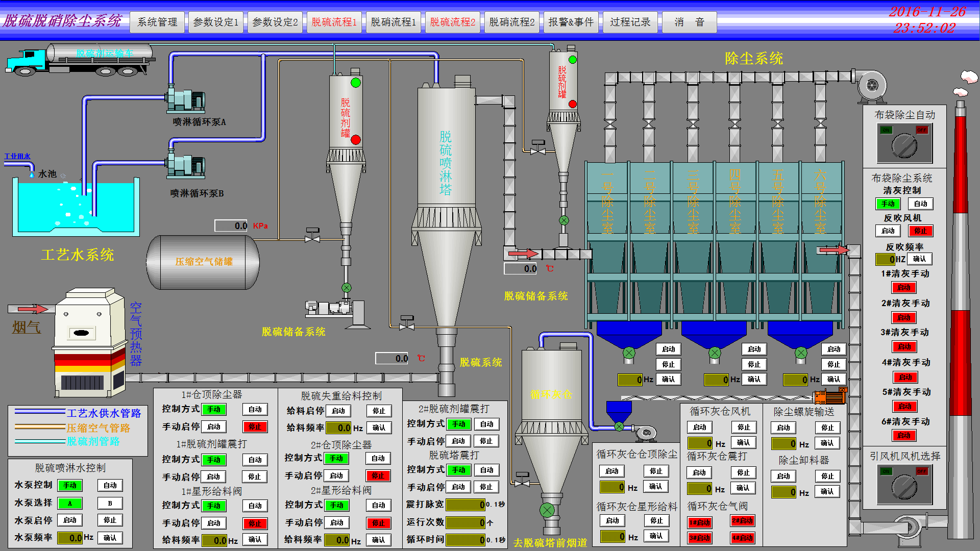The height and width of the screenshot is (551, 980).
Task: Click the 反吹频率 HZ input field
Action: click(885, 259)
